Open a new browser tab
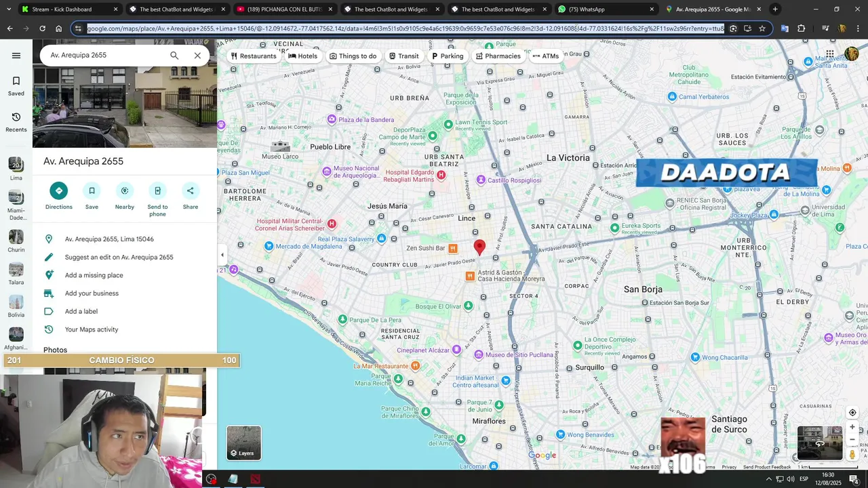Viewport: 868px width, 488px height. tap(775, 9)
